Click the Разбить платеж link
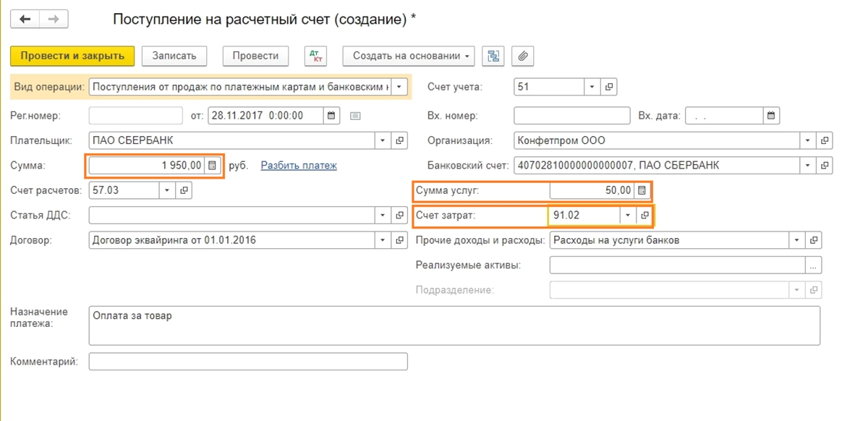This screenshot has height=421, width=868. tap(299, 166)
